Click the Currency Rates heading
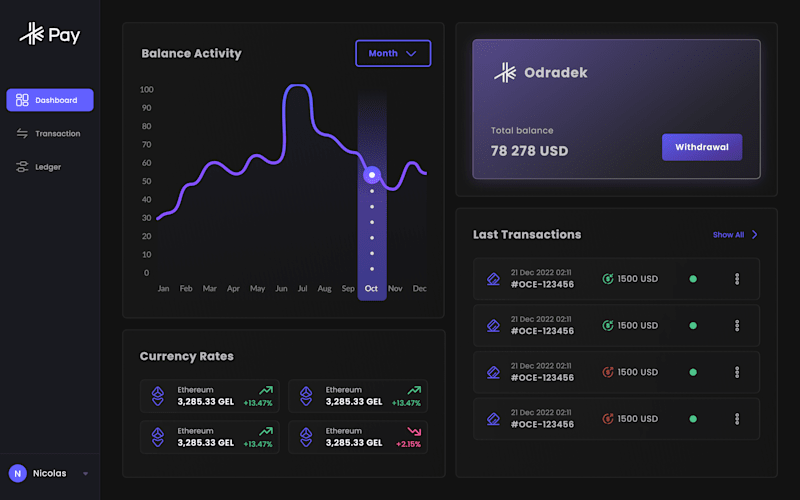The image size is (800, 500). coord(187,356)
